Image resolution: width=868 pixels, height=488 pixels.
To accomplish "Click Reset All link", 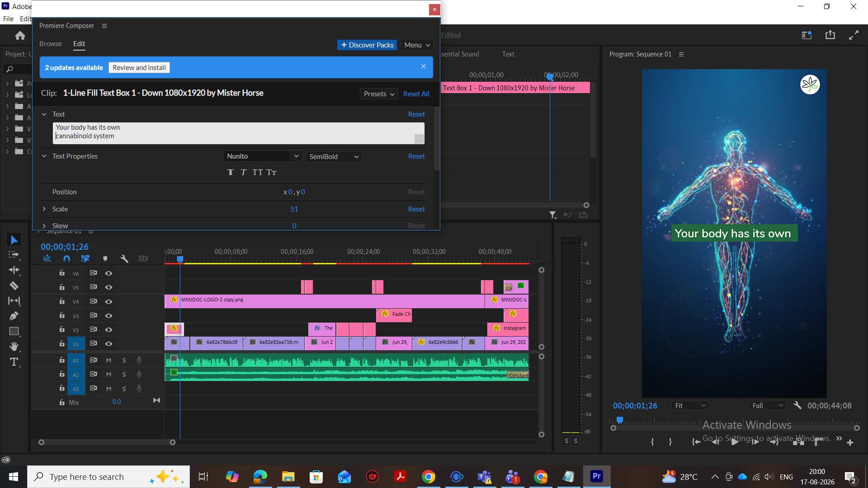I will [x=416, y=94].
